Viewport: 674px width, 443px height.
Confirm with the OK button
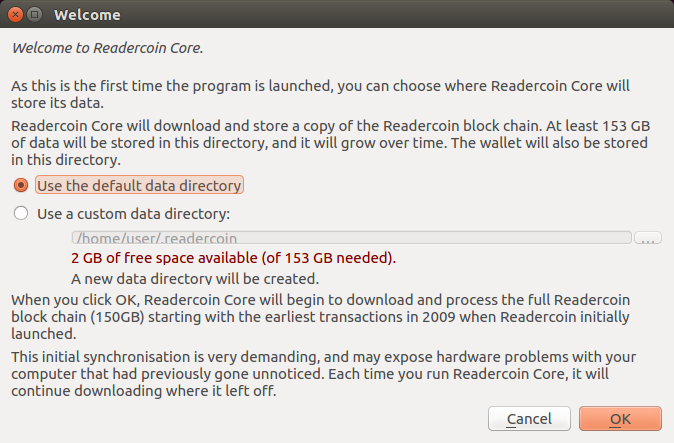(x=620, y=418)
